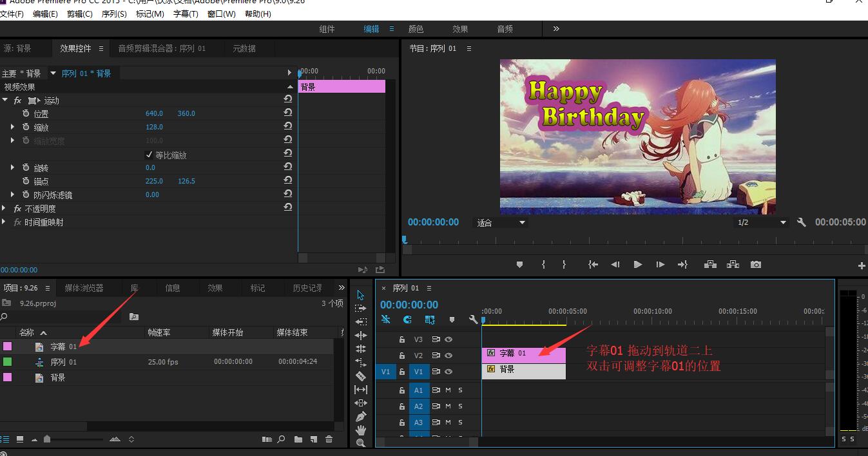Open the 字幕 menu

(186, 14)
